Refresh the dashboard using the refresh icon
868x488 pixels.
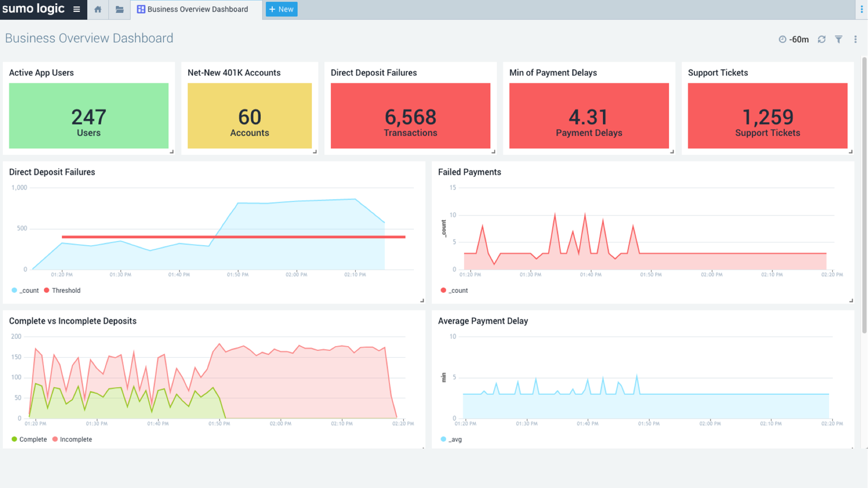822,39
